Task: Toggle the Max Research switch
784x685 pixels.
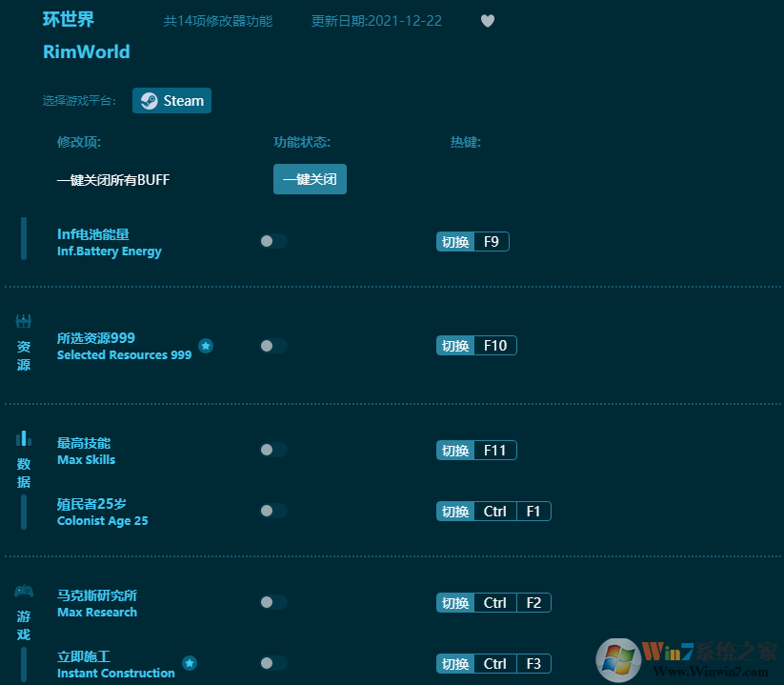Action: (273, 602)
